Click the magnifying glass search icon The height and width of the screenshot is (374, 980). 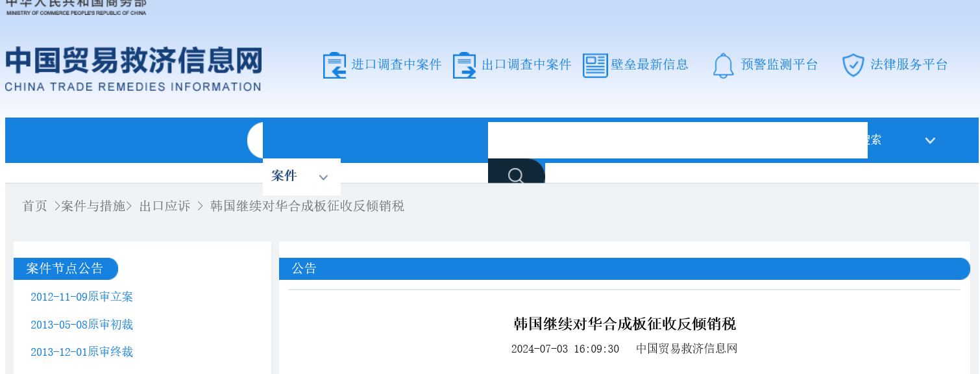[516, 174]
